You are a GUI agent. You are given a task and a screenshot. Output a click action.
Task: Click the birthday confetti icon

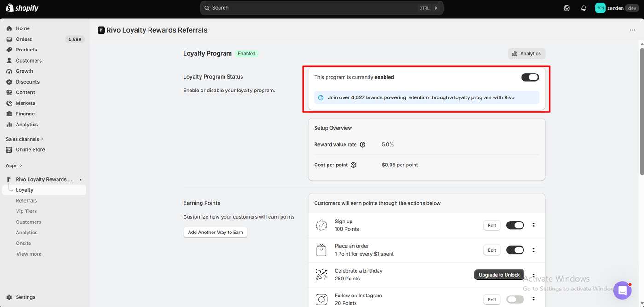(x=321, y=275)
